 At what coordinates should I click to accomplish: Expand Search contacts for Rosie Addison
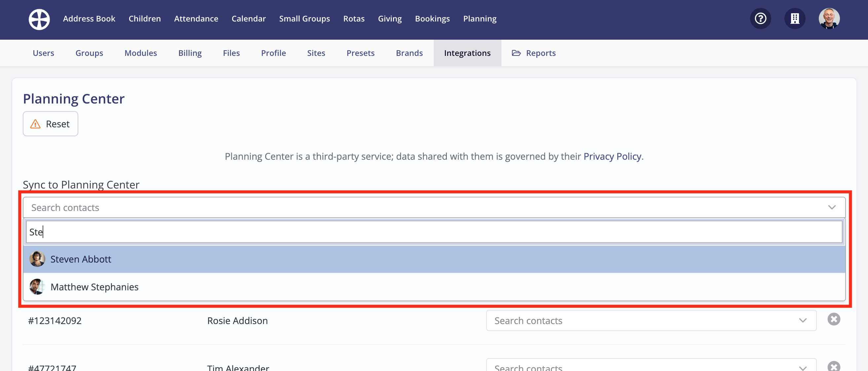[651, 320]
